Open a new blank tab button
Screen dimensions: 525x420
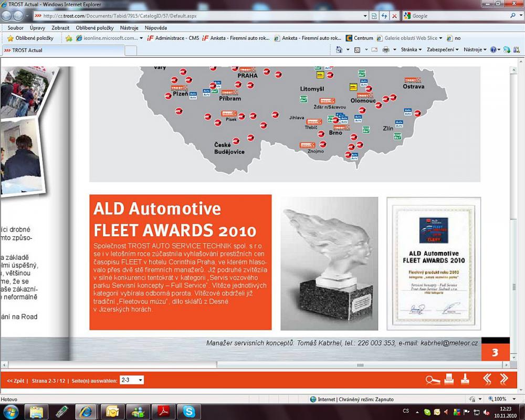131,50
